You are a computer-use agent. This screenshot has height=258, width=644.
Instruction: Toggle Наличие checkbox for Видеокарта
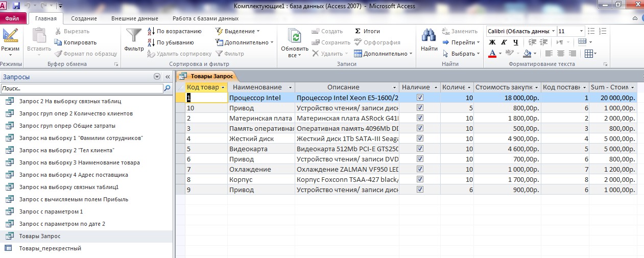coord(420,149)
